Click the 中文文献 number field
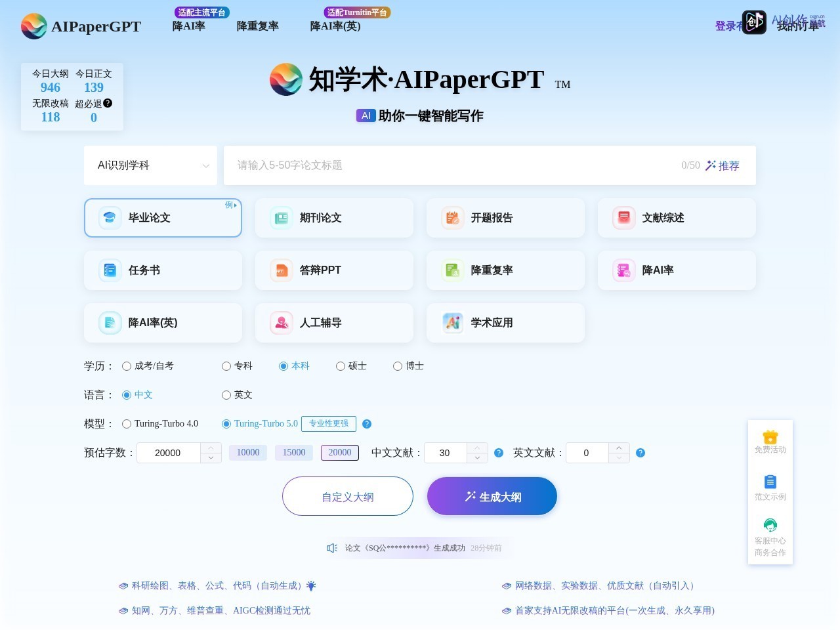This screenshot has width=840, height=630. pos(446,453)
